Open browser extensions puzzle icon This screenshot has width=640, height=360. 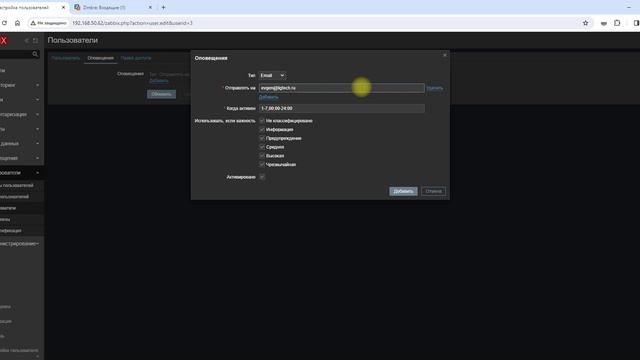click(617, 23)
